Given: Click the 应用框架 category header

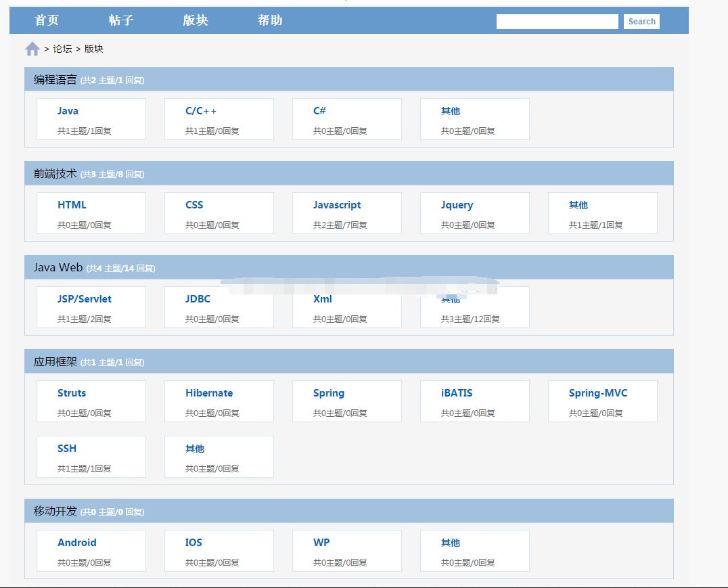Looking at the screenshot, I should click(349, 362).
